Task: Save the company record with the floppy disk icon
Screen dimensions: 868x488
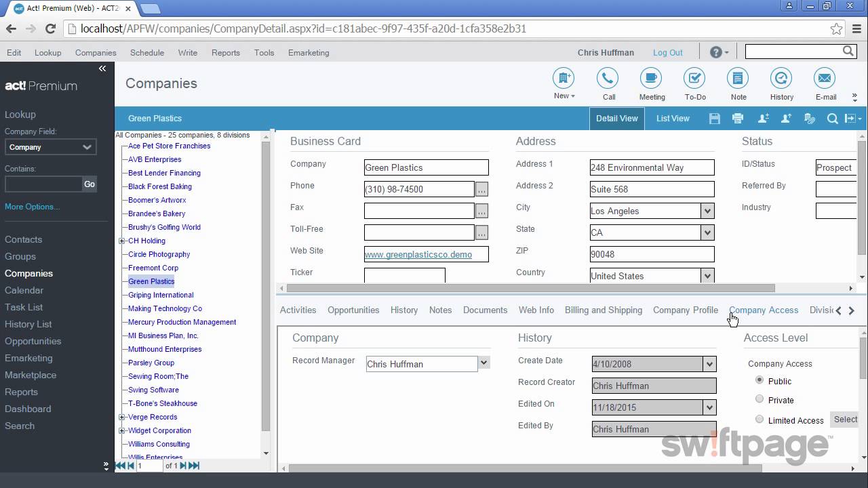Action: (714, 119)
